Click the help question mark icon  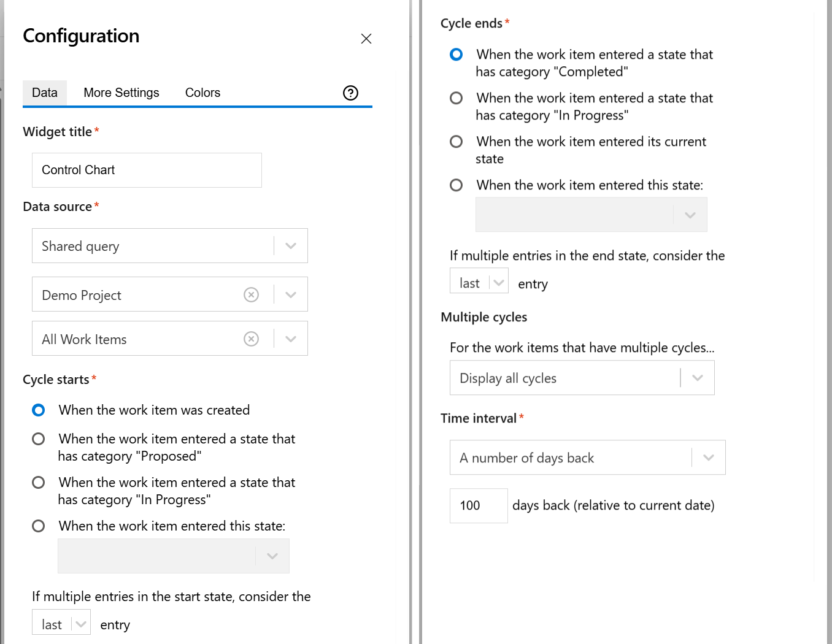point(350,93)
